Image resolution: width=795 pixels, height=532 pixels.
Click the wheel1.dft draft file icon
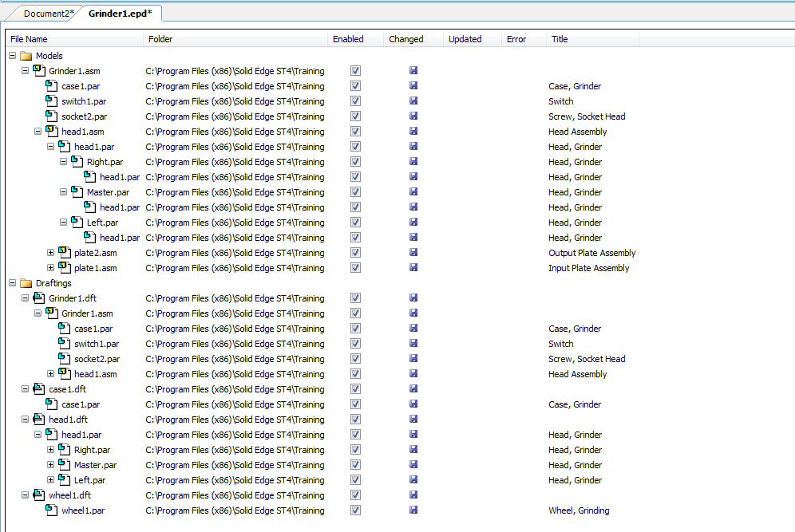[39, 495]
